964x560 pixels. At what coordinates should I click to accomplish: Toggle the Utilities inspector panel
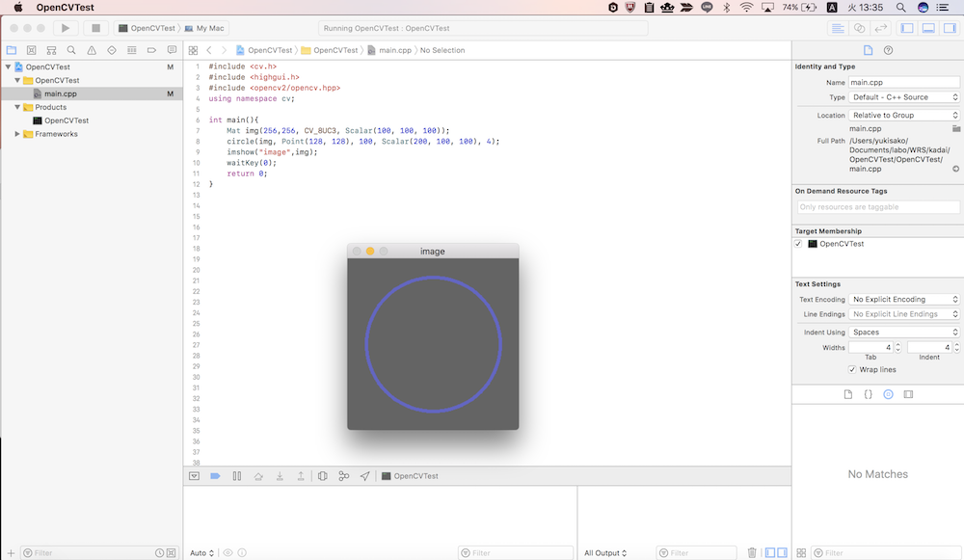click(x=950, y=28)
